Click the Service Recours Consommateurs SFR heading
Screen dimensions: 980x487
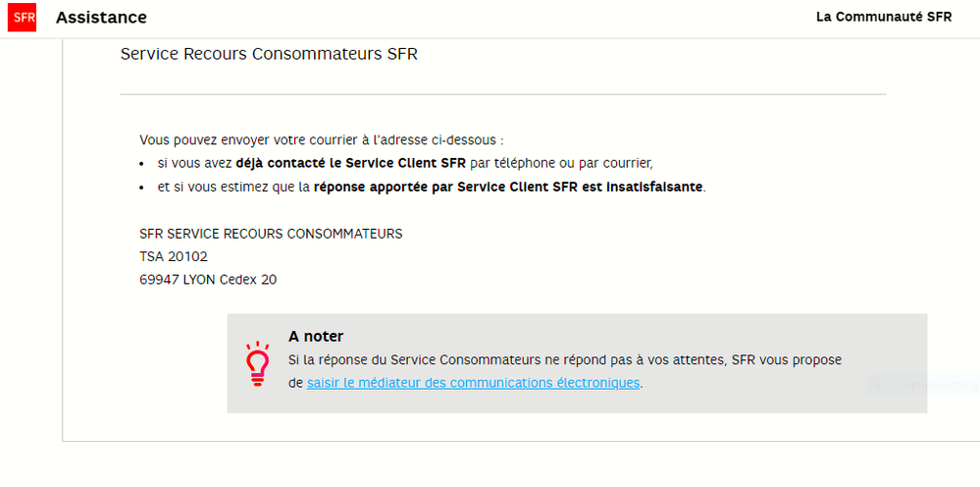point(268,54)
